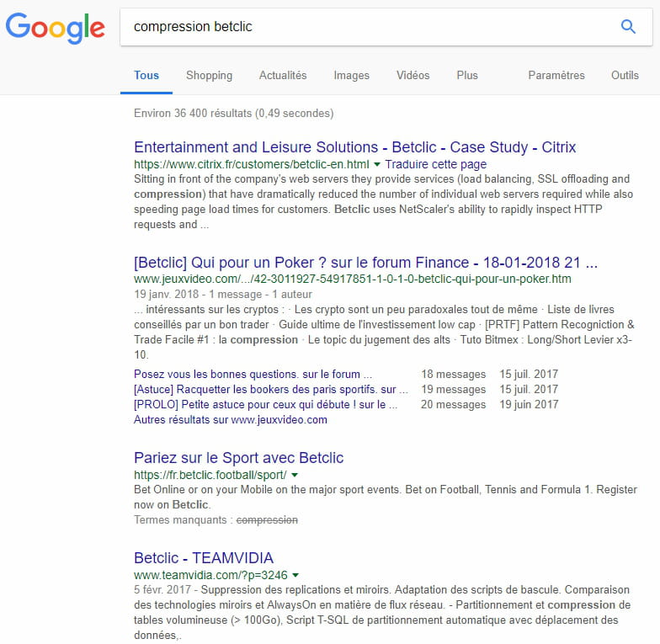The height and width of the screenshot is (644, 660).
Task: Click 'Traduire cette page' link
Action: point(436,164)
